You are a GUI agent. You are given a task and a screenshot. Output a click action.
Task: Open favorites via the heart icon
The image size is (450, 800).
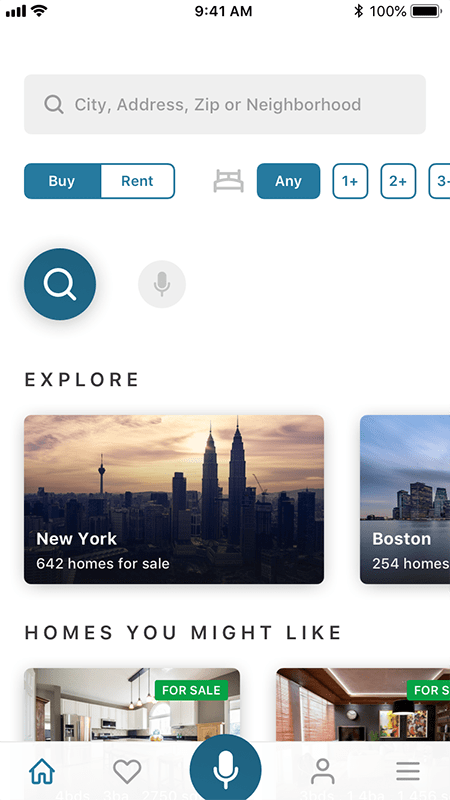coord(127,771)
